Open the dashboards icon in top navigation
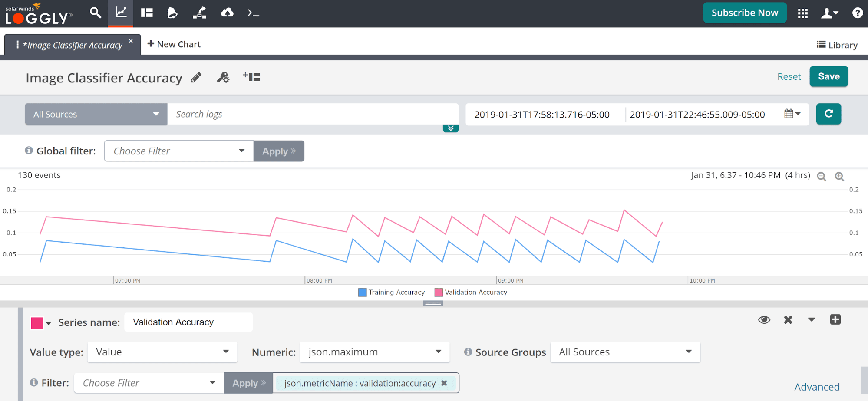The image size is (868, 401). click(147, 13)
